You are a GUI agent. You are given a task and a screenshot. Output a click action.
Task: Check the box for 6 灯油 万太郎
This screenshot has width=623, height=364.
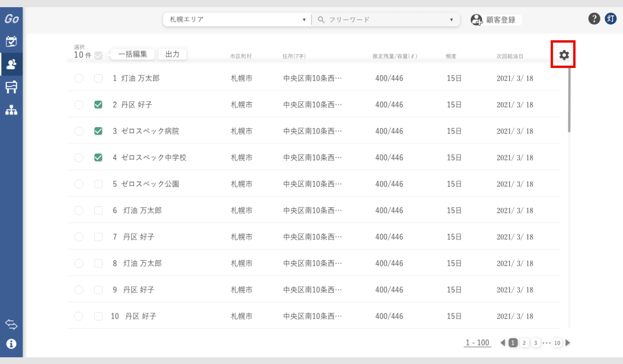pyautogui.click(x=99, y=210)
